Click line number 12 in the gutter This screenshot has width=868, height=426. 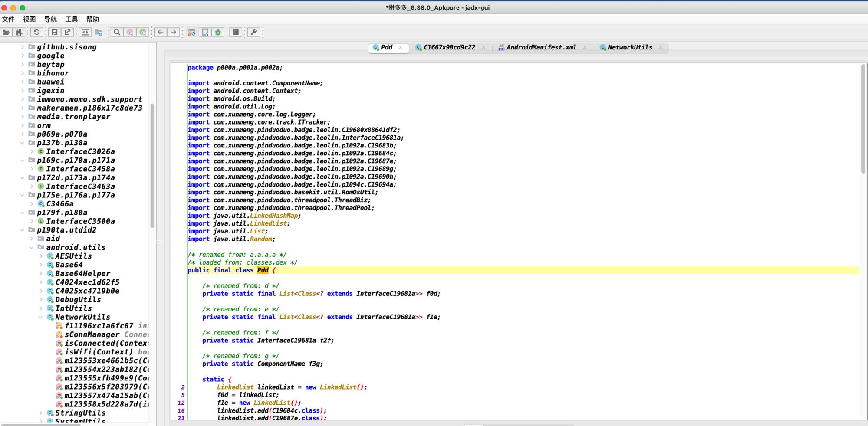[x=181, y=403]
